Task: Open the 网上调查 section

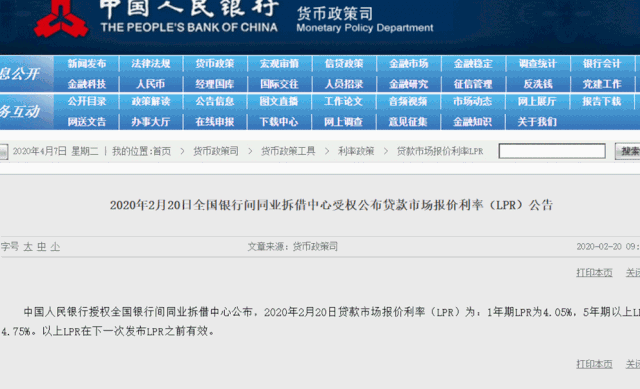Action: (x=344, y=122)
